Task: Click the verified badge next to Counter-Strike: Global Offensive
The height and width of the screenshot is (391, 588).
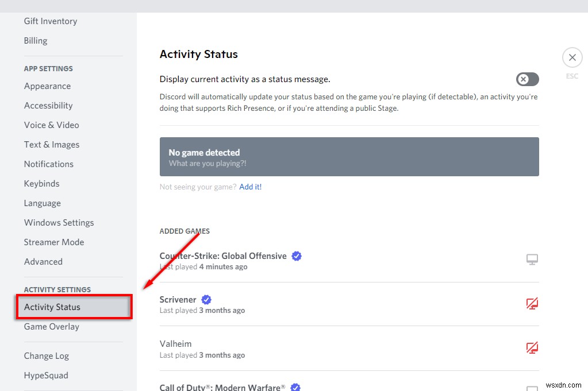Action: pyautogui.click(x=297, y=255)
